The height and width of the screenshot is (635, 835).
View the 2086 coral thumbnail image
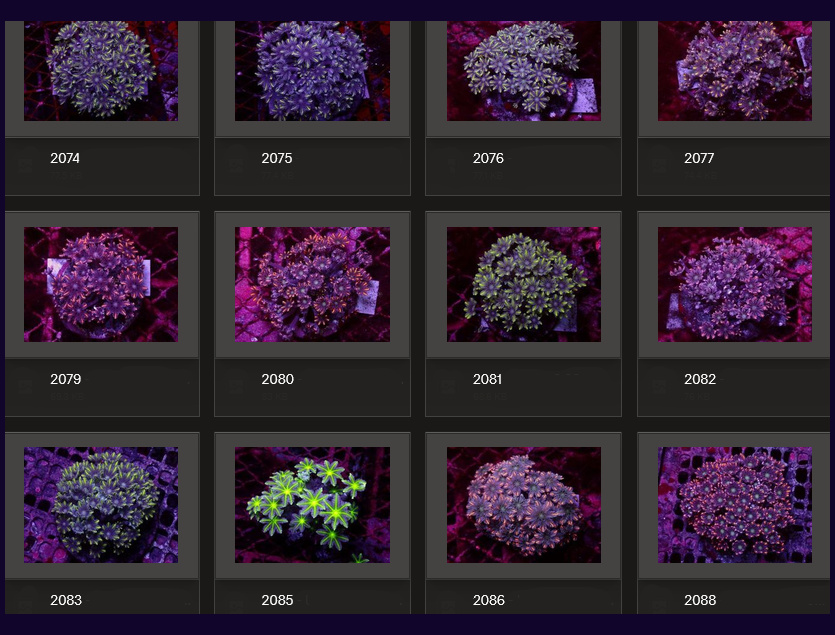coord(523,505)
